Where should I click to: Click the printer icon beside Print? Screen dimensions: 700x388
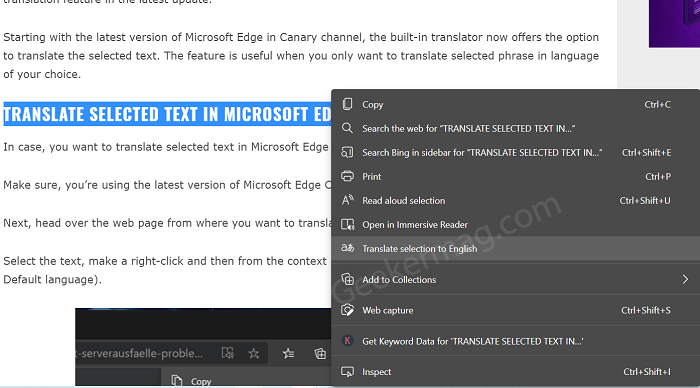347,176
